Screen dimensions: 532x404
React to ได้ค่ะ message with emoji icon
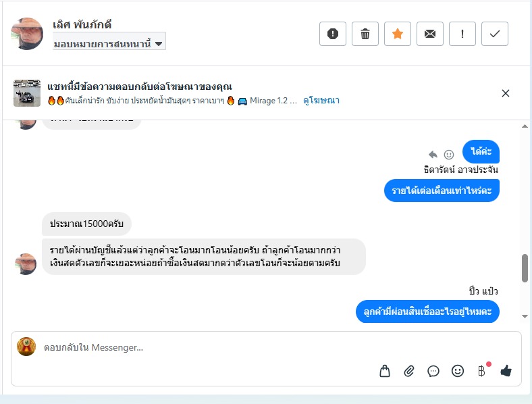click(x=449, y=154)
